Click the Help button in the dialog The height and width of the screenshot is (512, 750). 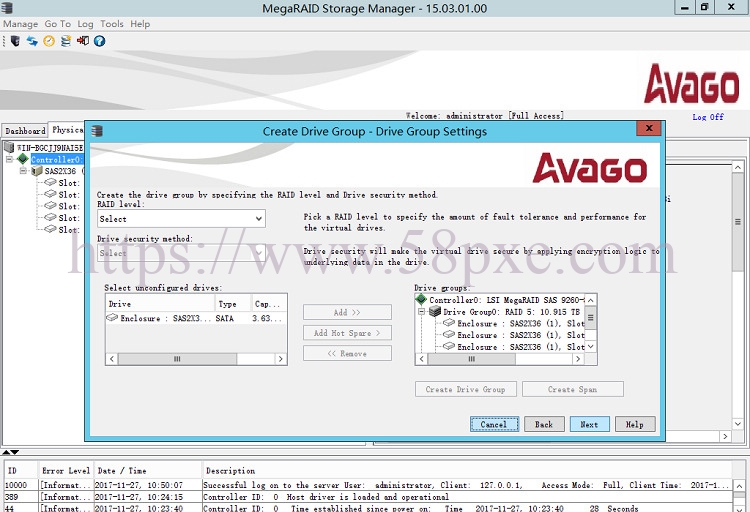635,424
